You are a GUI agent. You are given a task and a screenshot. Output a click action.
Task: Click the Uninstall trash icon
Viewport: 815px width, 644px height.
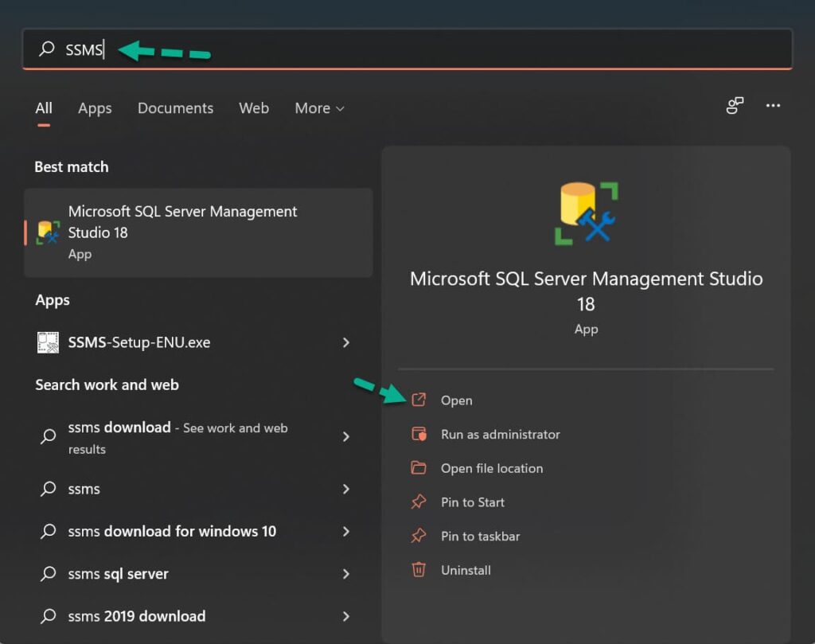[x=419, y=570]
